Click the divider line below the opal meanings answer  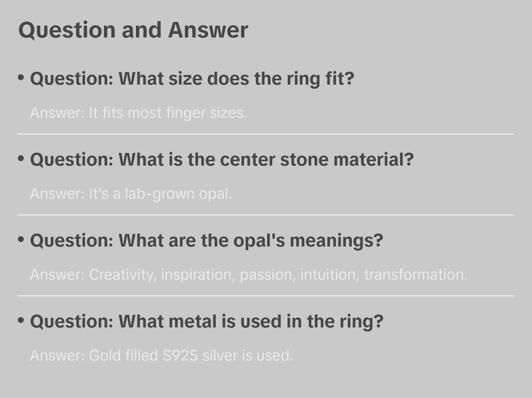pyautogui.click(x=266, y=296)
